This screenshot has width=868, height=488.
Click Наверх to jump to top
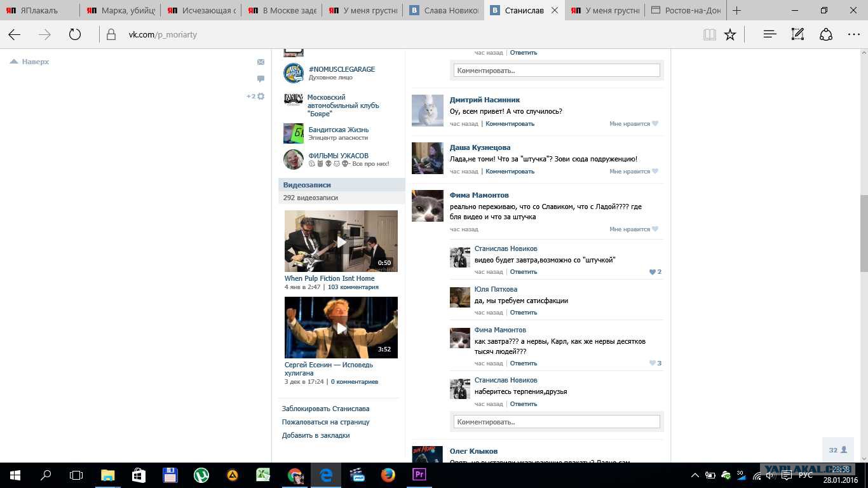[x=30, y=62]
